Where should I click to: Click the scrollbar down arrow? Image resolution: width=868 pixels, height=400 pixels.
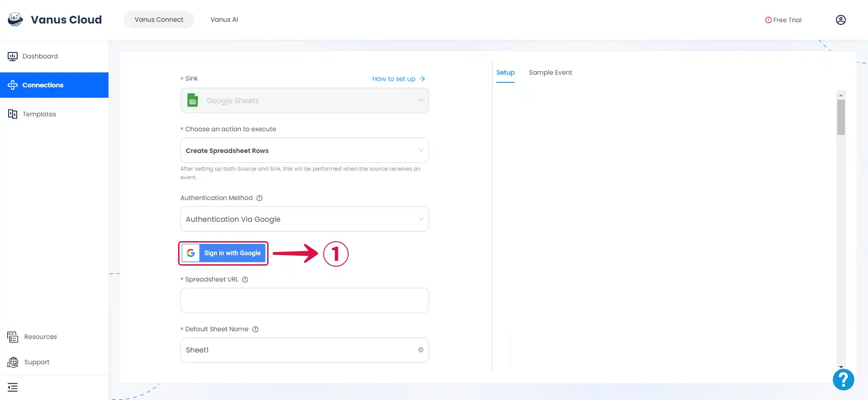point(841,367)
